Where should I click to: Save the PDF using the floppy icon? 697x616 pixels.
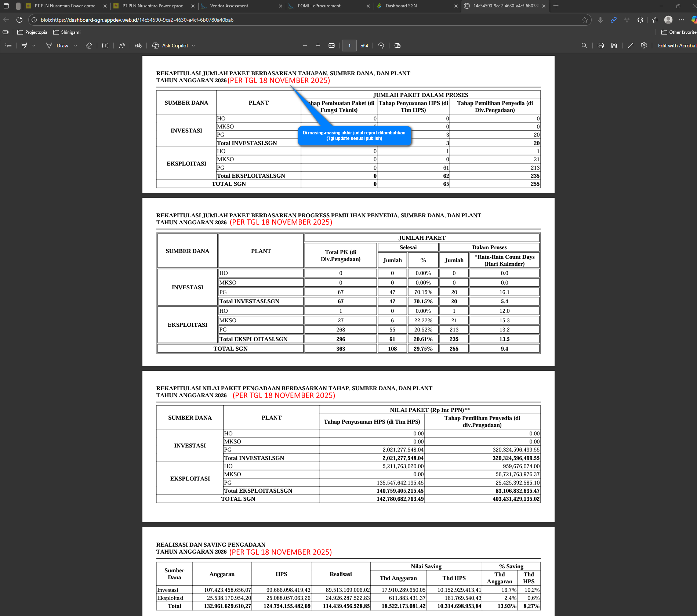click(x=614, y=46)
